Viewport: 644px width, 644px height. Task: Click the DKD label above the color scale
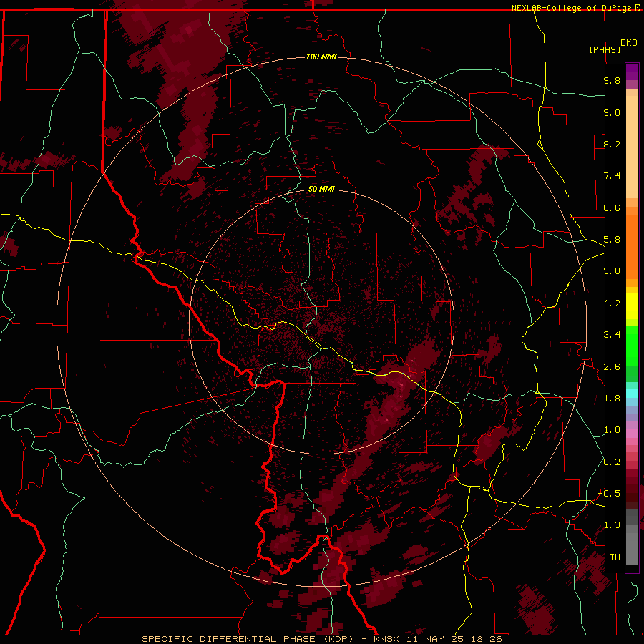pos(629,43)
